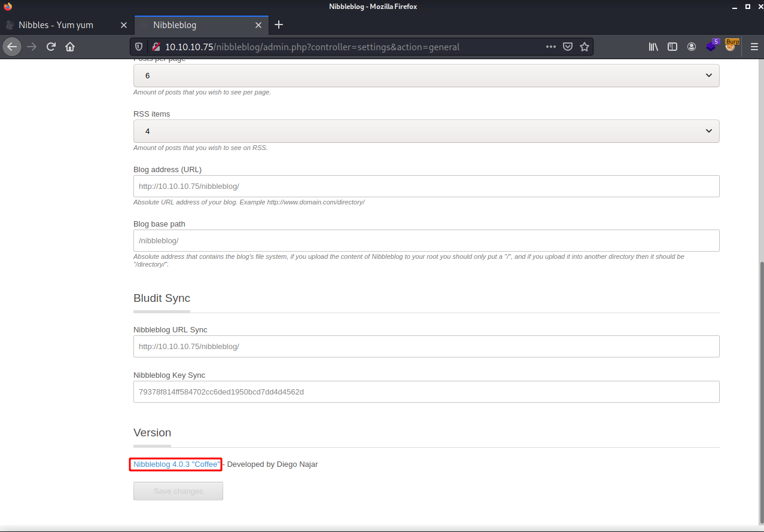The image size is (764, 532).
Task: Click the browser address bar URL
Action: click(312, 47)
